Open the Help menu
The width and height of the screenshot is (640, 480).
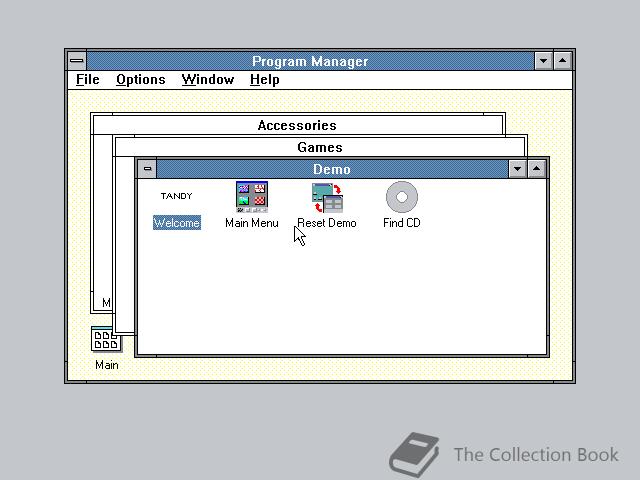pos(264,80)
